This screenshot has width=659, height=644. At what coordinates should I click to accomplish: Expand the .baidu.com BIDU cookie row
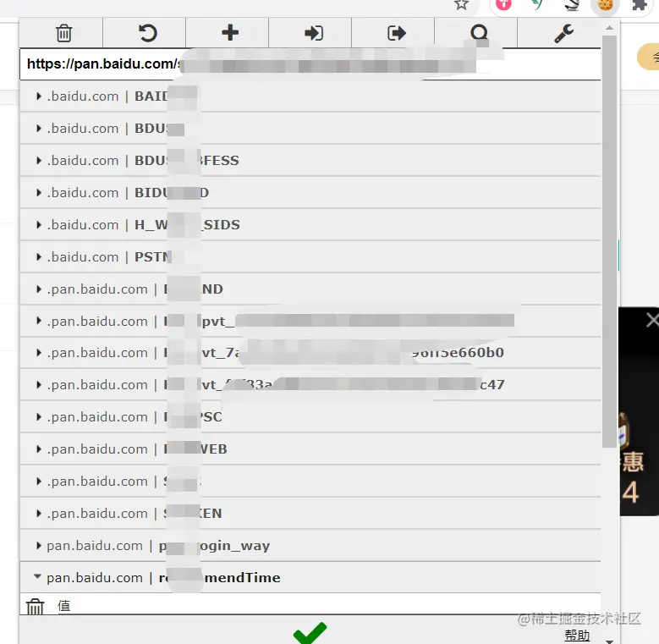tap(310, 193)
